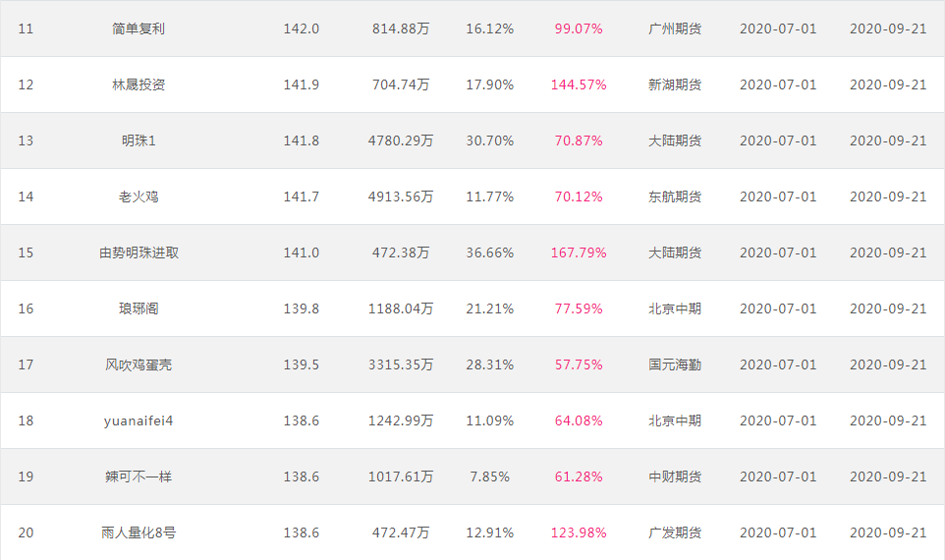Image resolution: width=945 pixels, height=560 pixels.
Task: Click the 雨人量化8号 account name
Action: click(x=138, y=532)
